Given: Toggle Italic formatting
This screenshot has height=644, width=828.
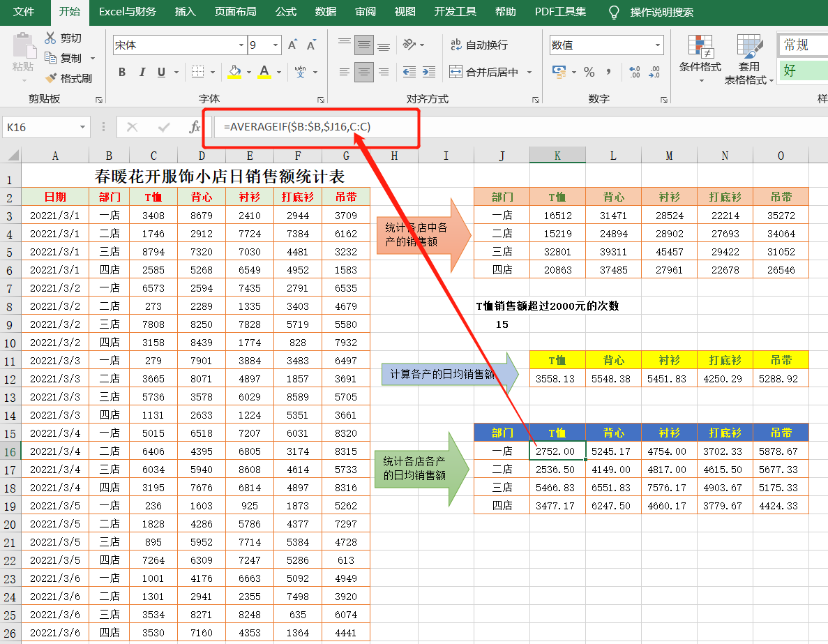Looking at the screenshot, I should click(x=142, y=72).
